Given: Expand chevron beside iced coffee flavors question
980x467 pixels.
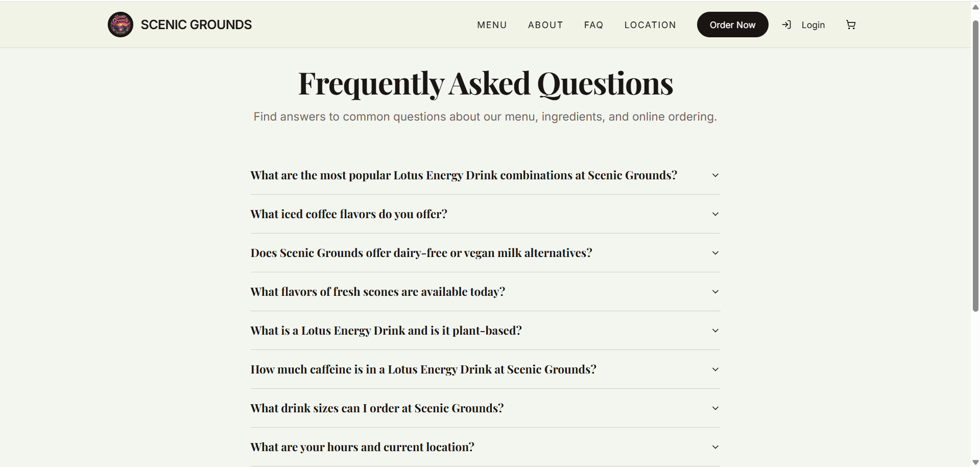Looking at the screenshot, I should [715, 214].
